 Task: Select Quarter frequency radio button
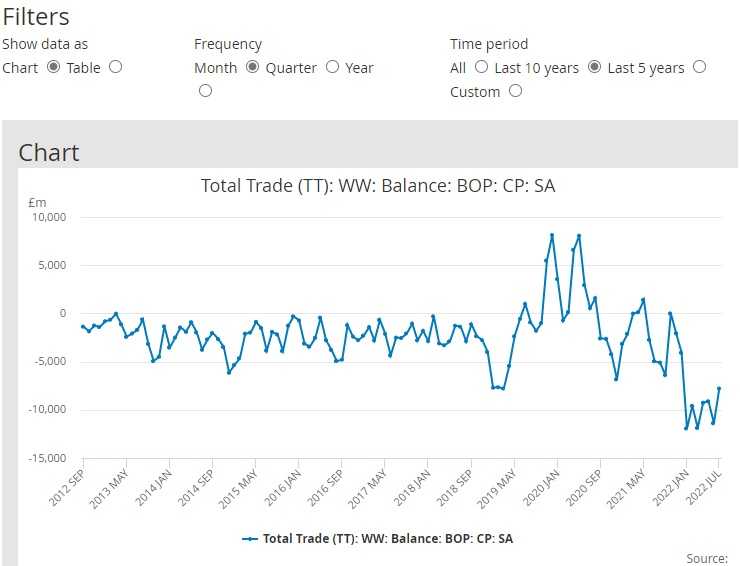click(x=332, y=67)
